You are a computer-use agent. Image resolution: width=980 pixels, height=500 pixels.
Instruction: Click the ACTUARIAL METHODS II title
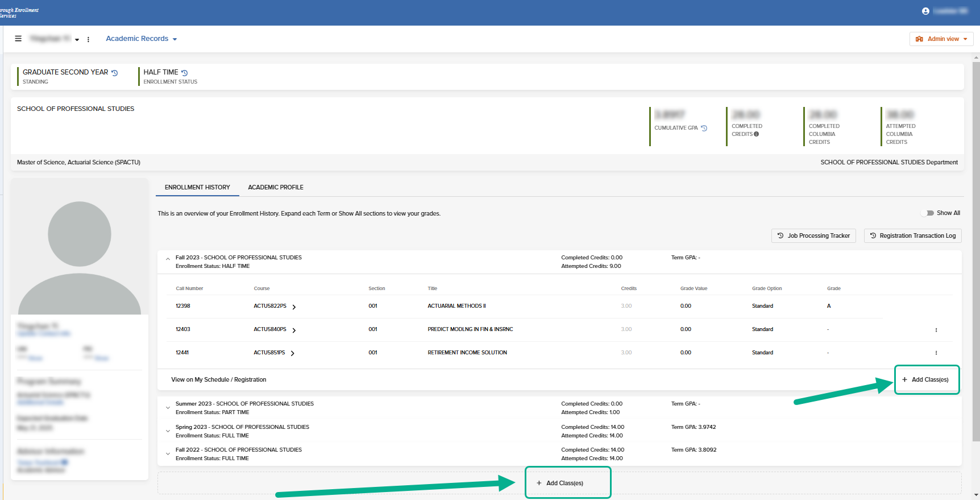coord(456,306)
